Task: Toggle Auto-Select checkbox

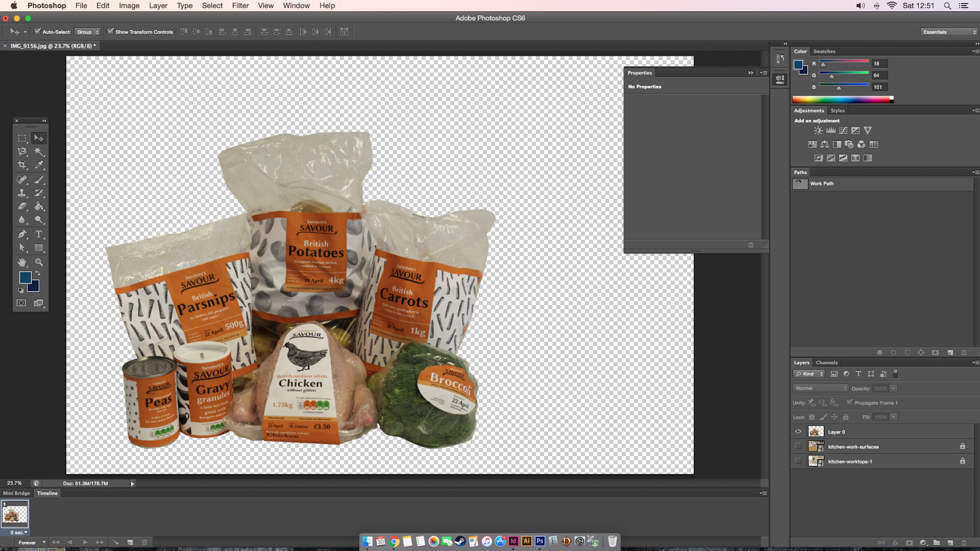Action: tap(37, 31)
